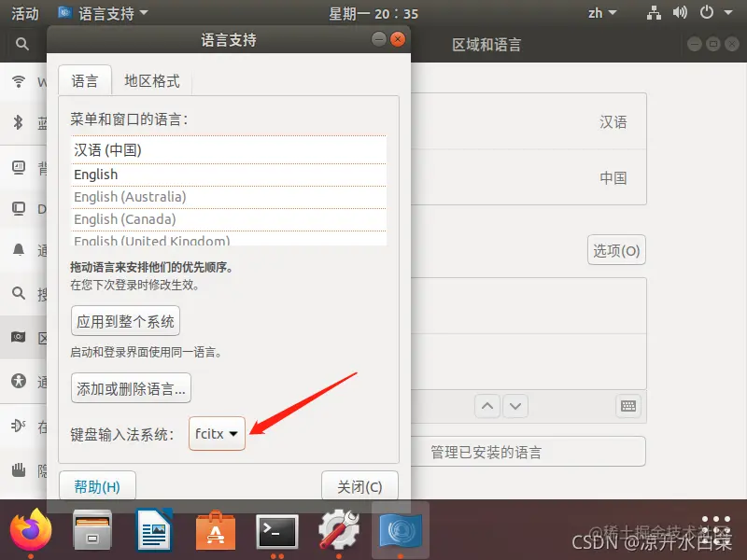Click Language Support icon in dock

pos(401,529)
